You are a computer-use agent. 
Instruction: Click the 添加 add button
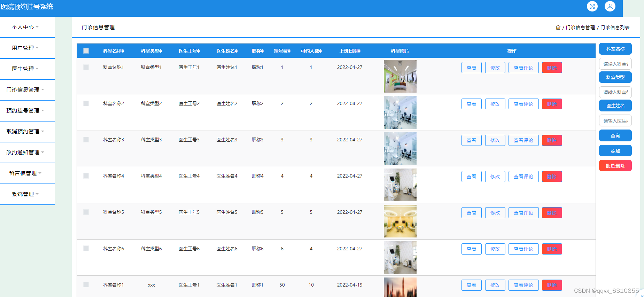pos(615,151)
